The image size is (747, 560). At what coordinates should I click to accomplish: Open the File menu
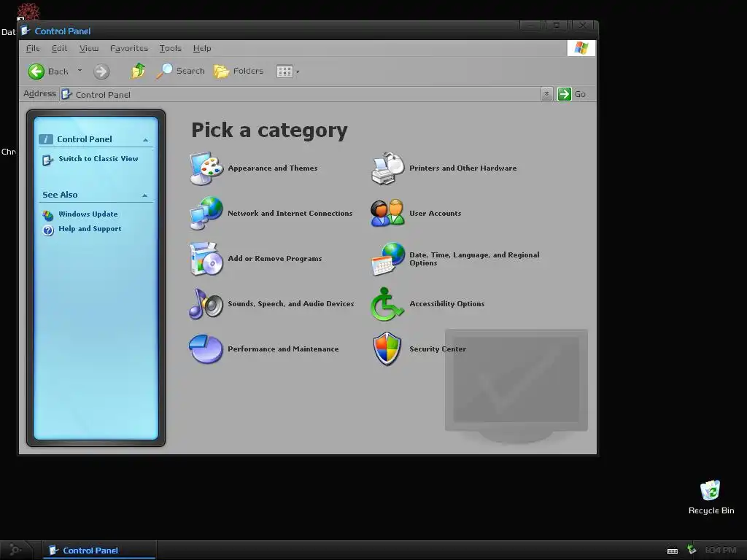coord(33,48)
